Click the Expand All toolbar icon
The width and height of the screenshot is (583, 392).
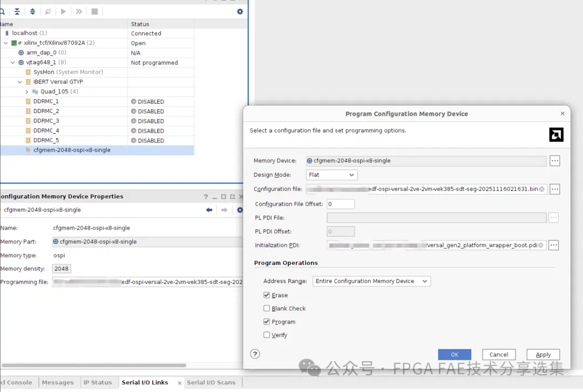pyautogui.click(x=32, y=11)
